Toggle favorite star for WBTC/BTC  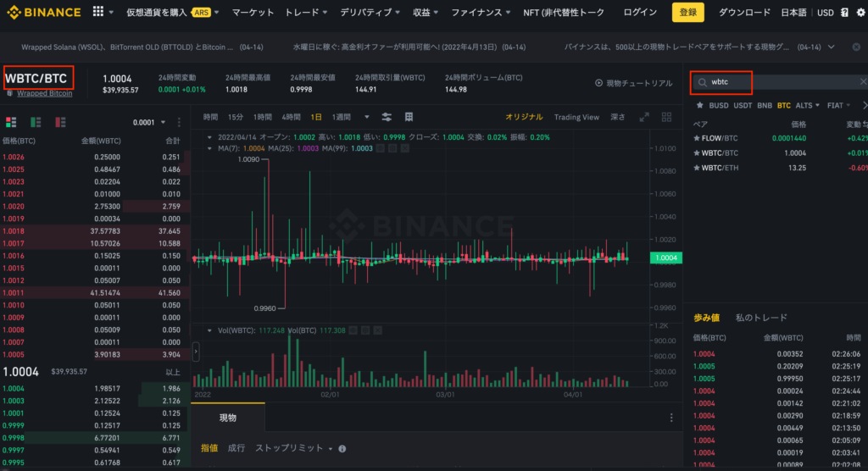pos(697,153)
